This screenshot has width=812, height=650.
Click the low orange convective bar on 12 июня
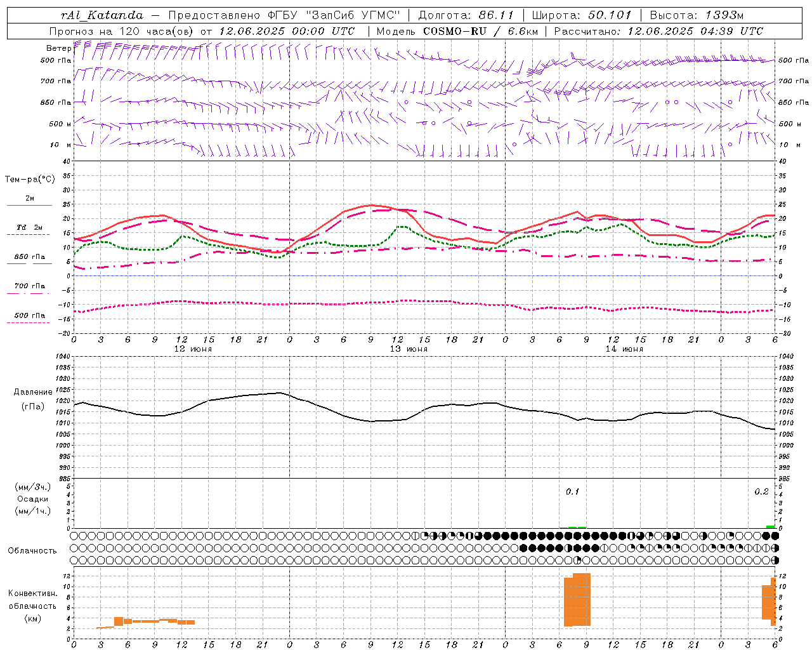pyautogui.click(x=145, y=621)
